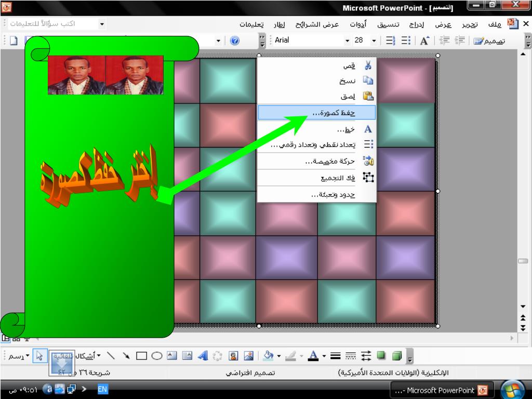Open the Font Color dropdown arrow
This screenshot has width=532, height=399.
[324, 356]
